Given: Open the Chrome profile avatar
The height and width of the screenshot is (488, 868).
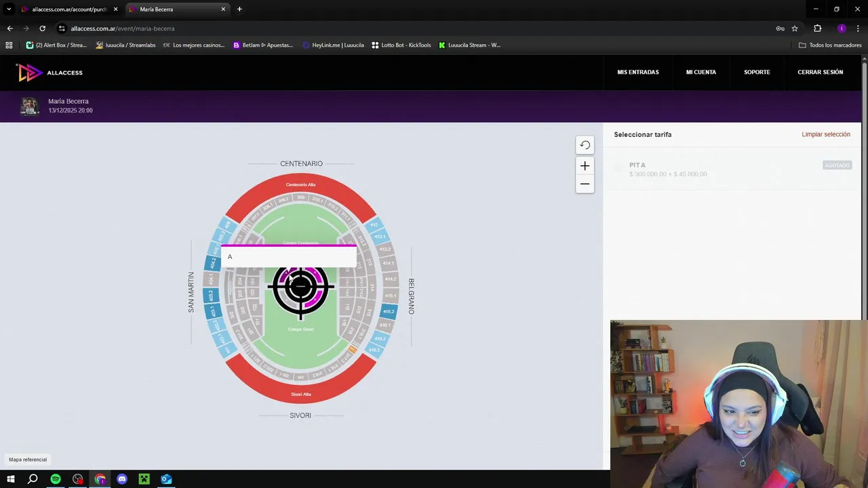Looking at the screenshot, I should pyautogui.click(x=842, y=28).
